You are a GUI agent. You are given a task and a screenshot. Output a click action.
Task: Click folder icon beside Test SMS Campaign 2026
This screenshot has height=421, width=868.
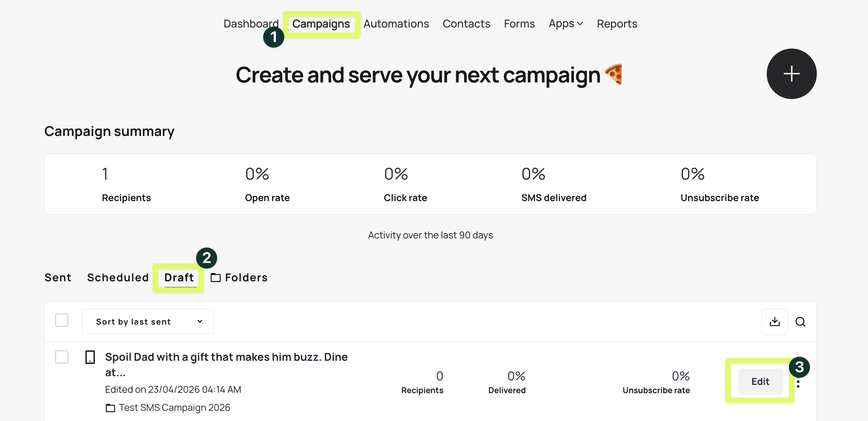click(110, 408)
